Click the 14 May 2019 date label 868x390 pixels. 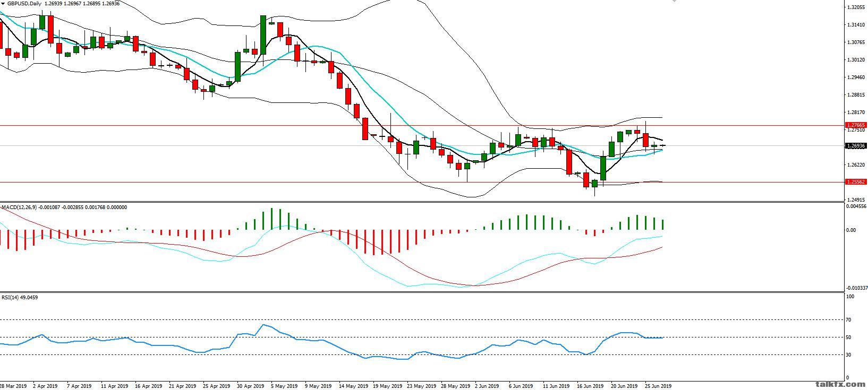pos(353,386)
